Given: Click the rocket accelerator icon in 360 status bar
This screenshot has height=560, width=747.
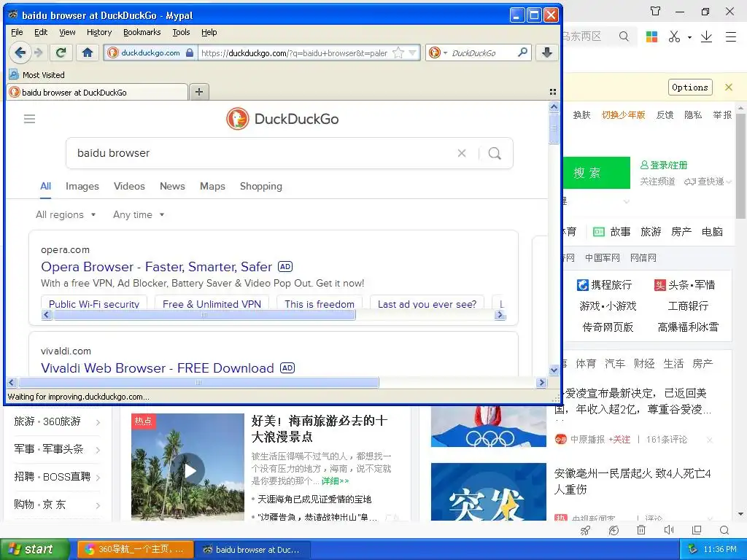Looking at the screenshot, I should pyautogui.click(x=586, y=530).
